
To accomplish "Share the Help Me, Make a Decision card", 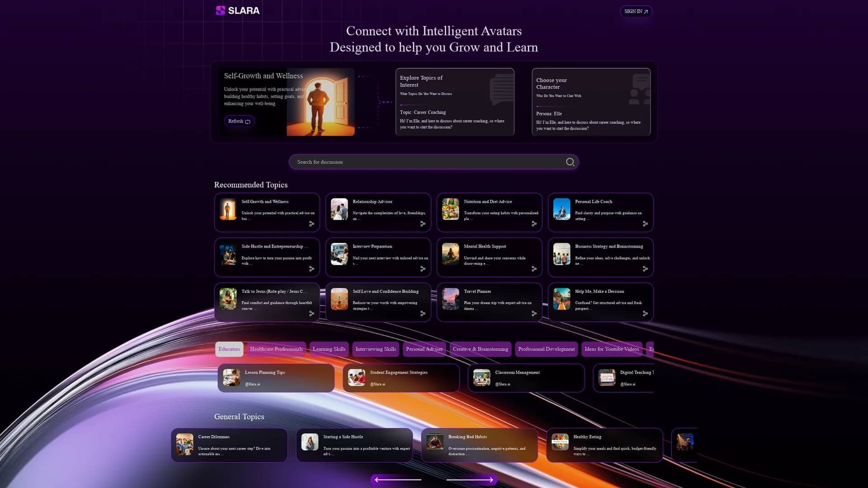I will tap(645, 314).
